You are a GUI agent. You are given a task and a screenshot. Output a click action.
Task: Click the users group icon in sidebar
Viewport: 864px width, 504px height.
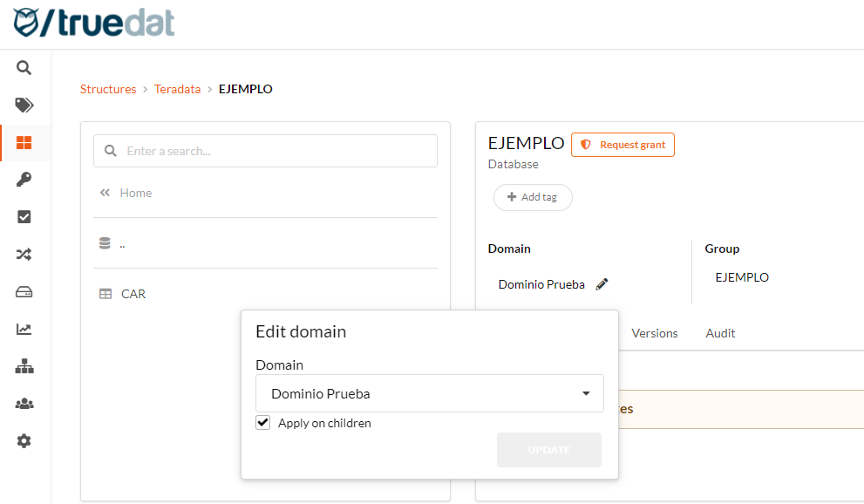tap(24, 404)
